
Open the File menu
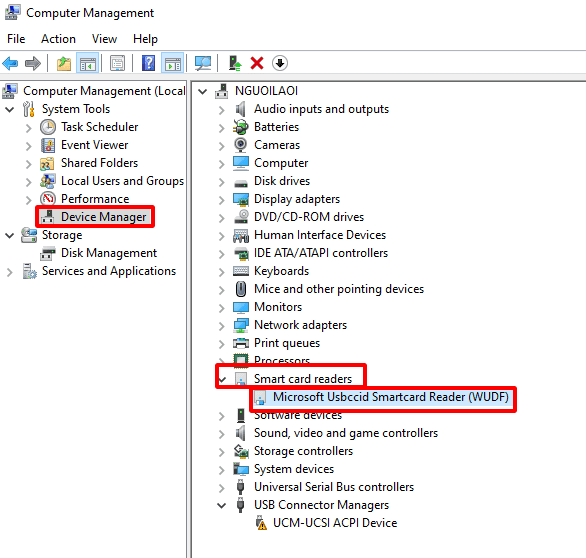[16, 39]
